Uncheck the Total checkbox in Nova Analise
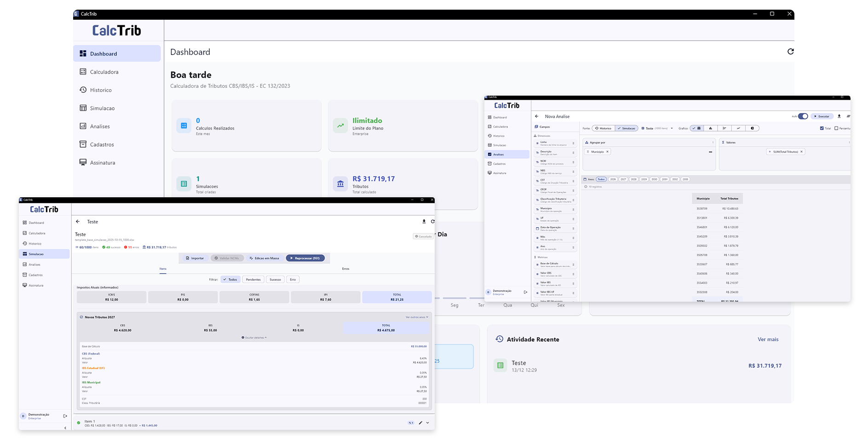 pyautogui.click(x=822, y=128)
